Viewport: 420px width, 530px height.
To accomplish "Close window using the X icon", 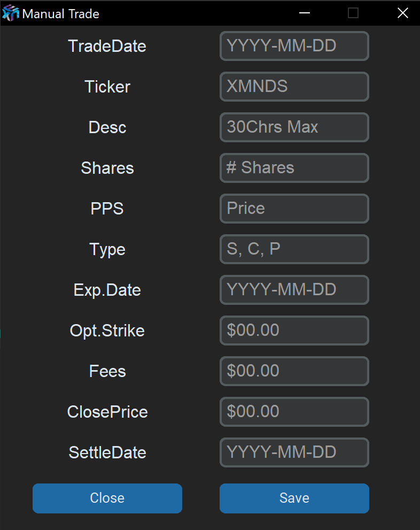I will click(403, 13).
